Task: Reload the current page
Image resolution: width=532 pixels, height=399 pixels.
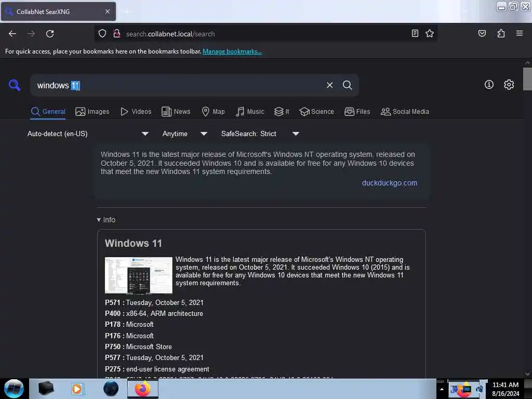Action: [50, 34]
